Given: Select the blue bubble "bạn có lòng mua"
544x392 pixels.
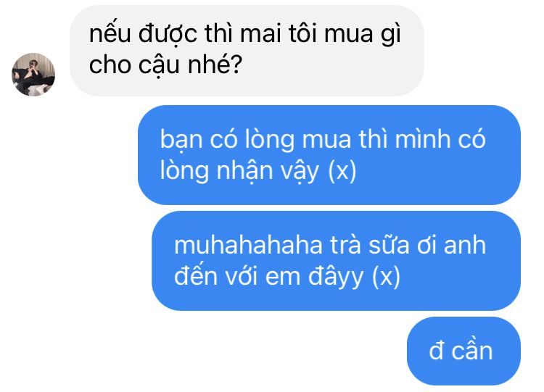Looking at the screenshot, I should [x=329, y=155].
